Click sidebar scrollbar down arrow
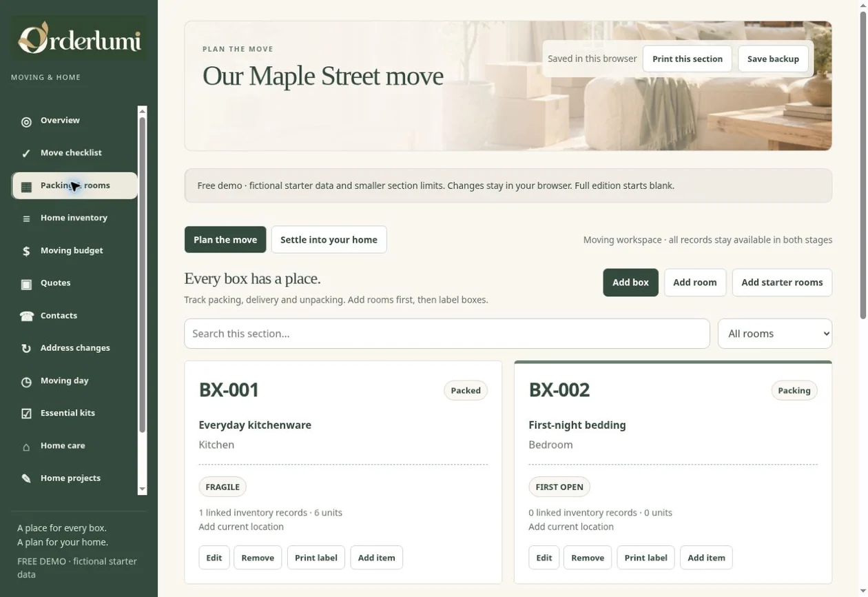The height and width of the screenshot is (597, 868). [x=143, y=489]
